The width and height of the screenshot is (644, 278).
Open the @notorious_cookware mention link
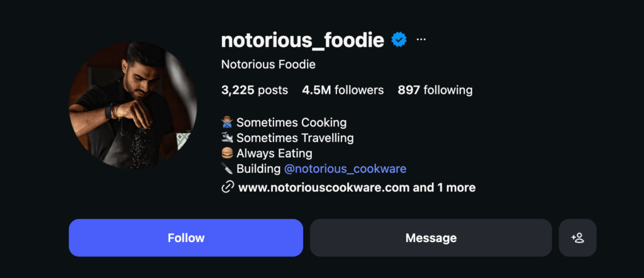click(345, 169)
